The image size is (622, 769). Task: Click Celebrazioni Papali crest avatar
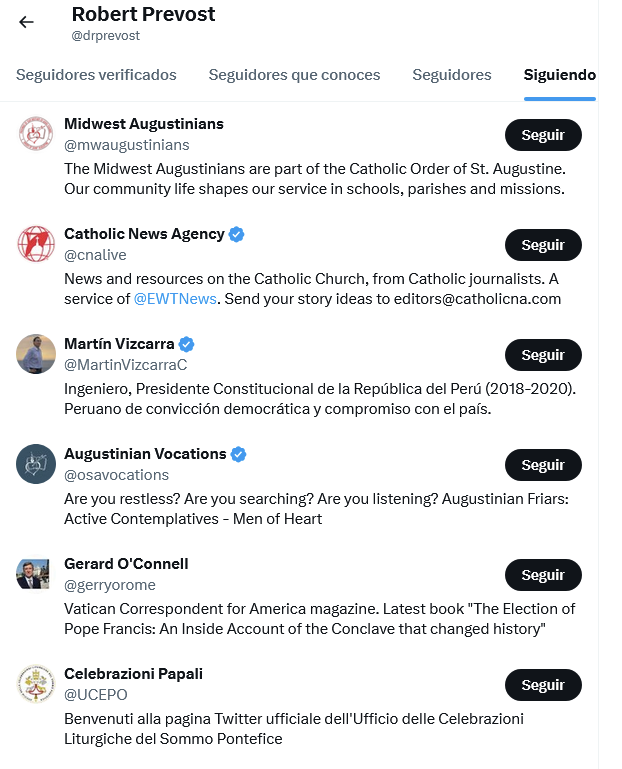pyautogui.click(x=36, y=684)
